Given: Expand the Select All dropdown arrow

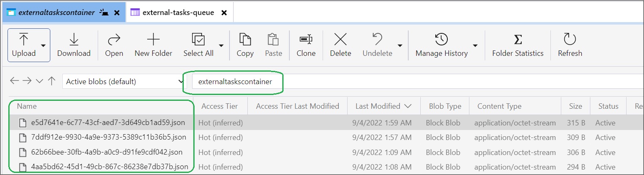Looking at the screenshot, I should pyautogui.click(x=221, y=45).
